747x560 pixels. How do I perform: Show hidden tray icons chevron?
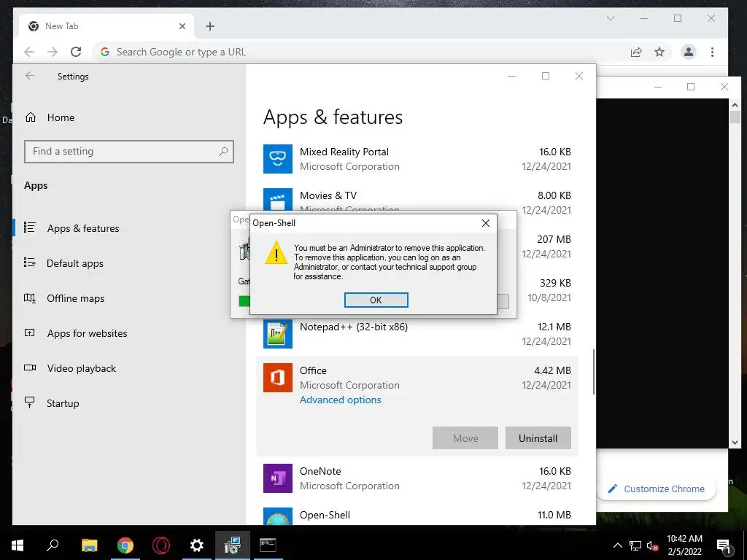click(x=617, y=545)
